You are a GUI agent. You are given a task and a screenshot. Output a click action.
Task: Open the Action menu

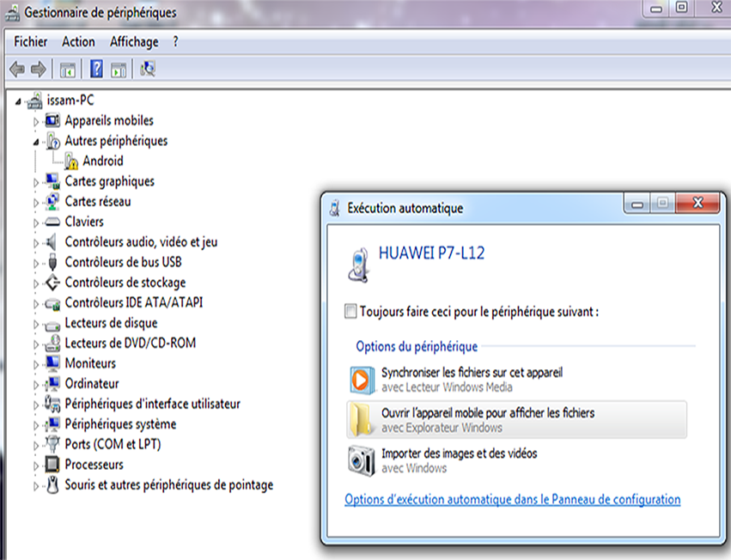click(78, 41)
